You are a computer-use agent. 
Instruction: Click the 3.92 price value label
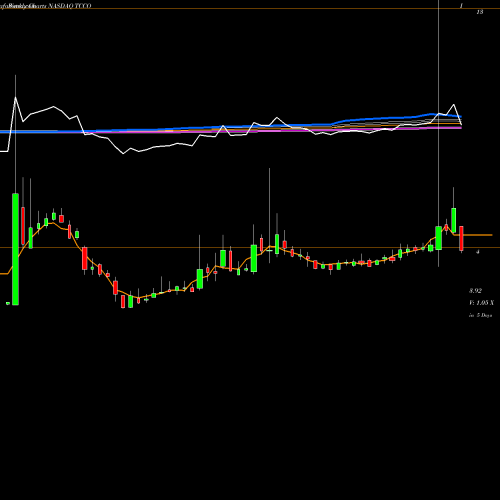(x=475, y=291)
